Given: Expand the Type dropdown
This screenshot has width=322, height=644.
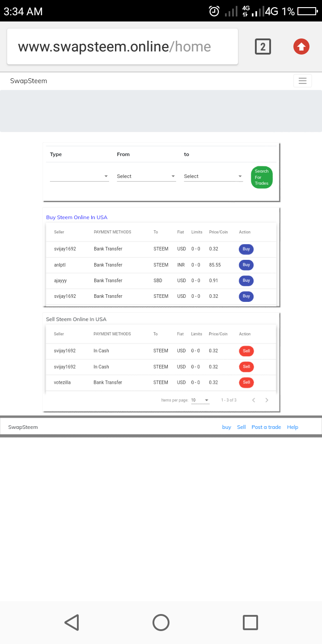Looking at the screenshot, I should (79, 176).
